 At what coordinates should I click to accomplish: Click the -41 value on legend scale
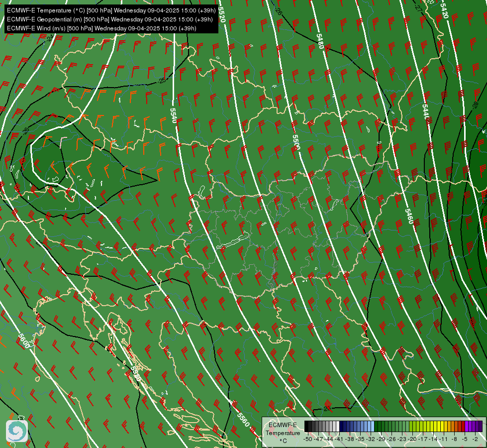click(x=339, y=439)
